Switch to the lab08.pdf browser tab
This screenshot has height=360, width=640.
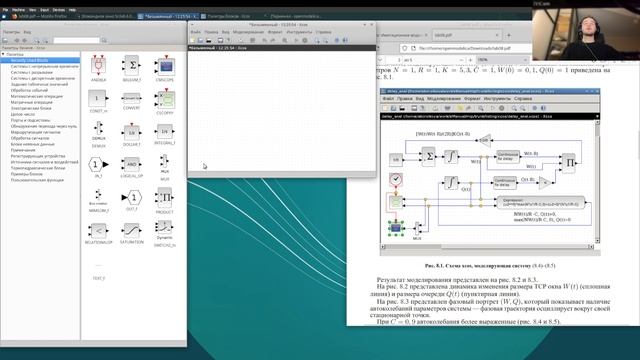tap(466, 35)
